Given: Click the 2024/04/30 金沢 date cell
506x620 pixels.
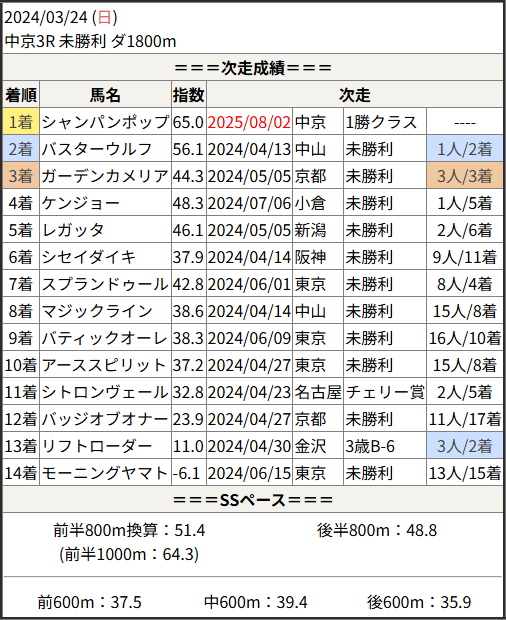Looking at the screenshot, I should [x=249, y=446].
